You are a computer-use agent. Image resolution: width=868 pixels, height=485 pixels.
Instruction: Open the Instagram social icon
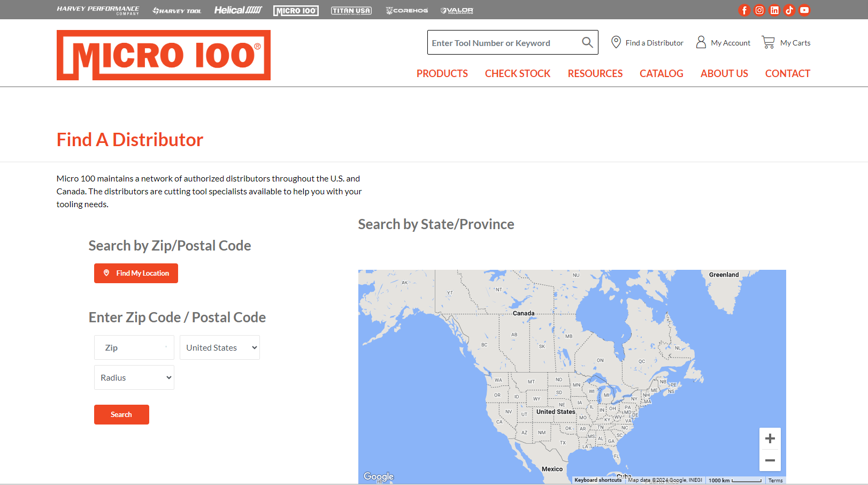(x=759, y=10)
